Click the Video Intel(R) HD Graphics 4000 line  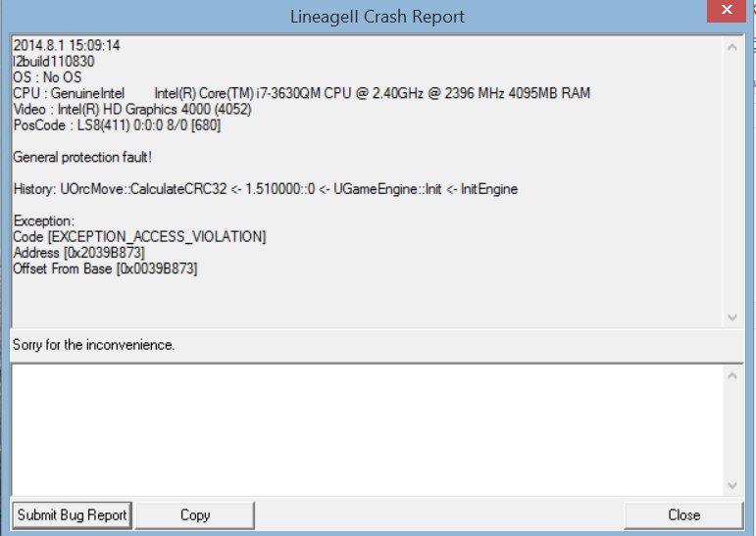tap(132, 110)
